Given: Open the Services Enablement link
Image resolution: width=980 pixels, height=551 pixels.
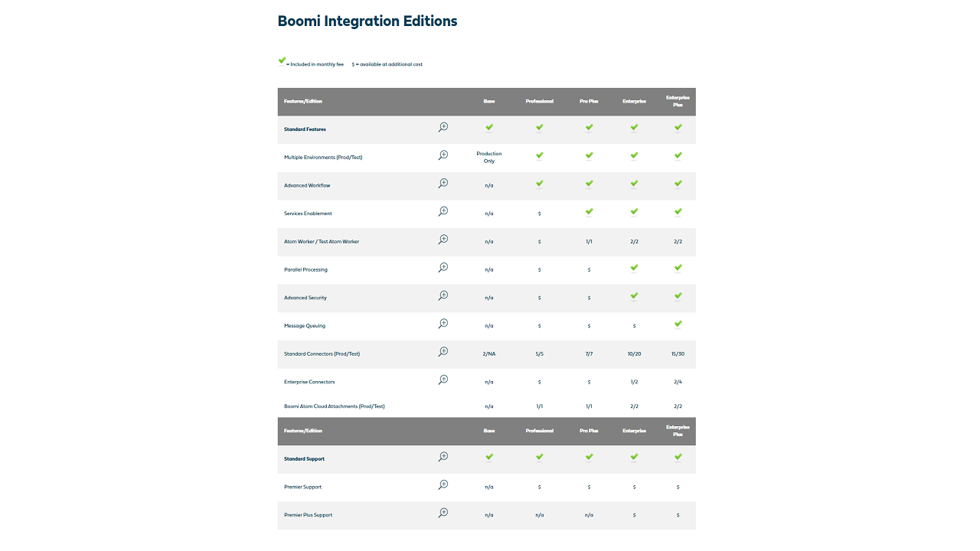Looking at the screenshot, I should [308, 214].
